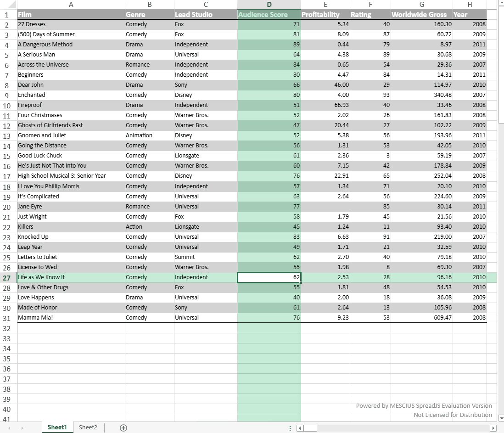This screenshot has height=433, width=504.
Task: Select the cell 'Killers'
Action: [x=71, y=227]
